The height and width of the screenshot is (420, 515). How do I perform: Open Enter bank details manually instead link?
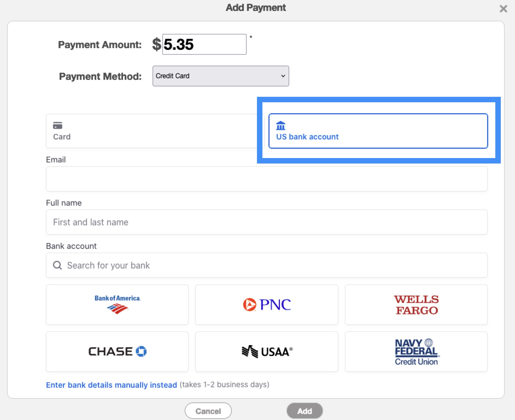[x=111, y=385]
